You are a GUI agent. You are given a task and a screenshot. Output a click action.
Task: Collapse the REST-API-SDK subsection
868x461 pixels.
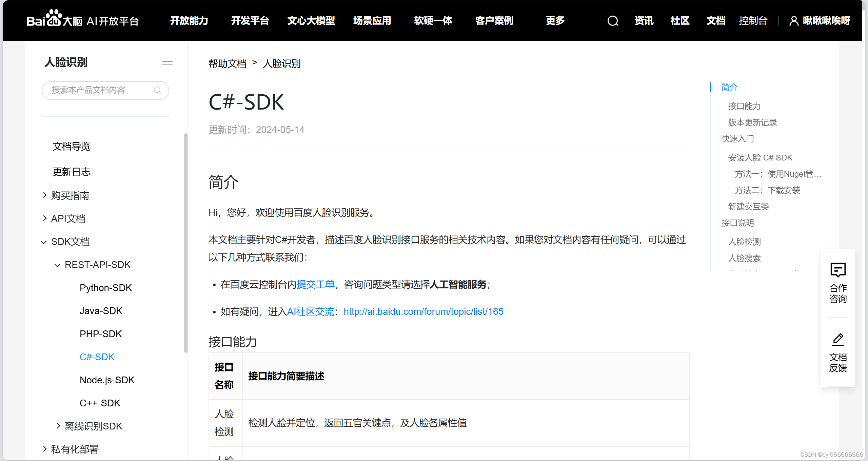coord(58,265)
